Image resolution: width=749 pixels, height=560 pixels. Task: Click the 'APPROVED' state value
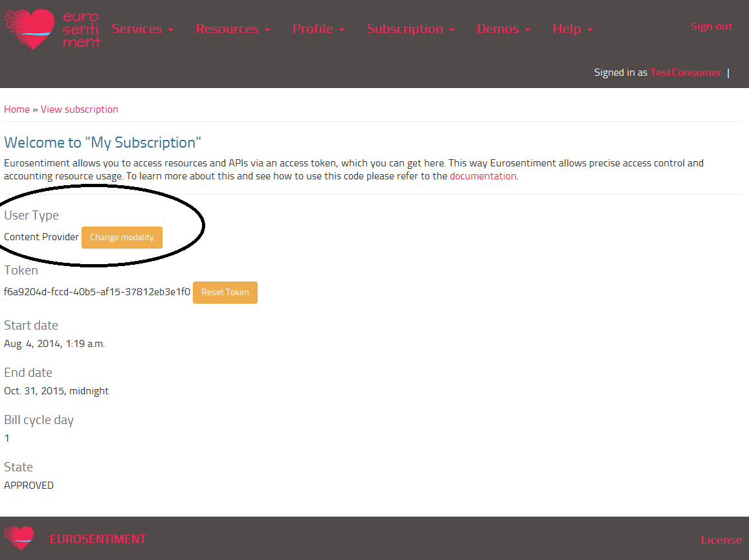click(28, 486)
